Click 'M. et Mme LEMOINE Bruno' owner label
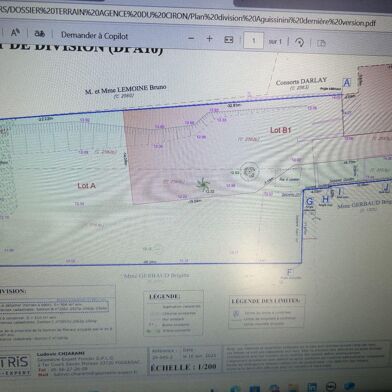Screen dimensions: 392x392 click(125, 89)
